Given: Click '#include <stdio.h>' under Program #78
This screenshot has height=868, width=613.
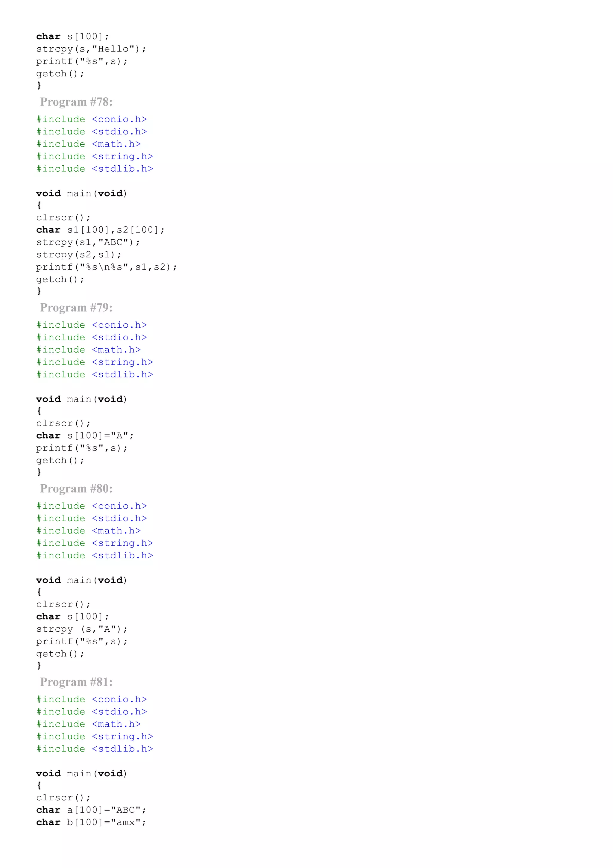Looking at the screenshot, I should pyautogui.click(x=92, y=131).
